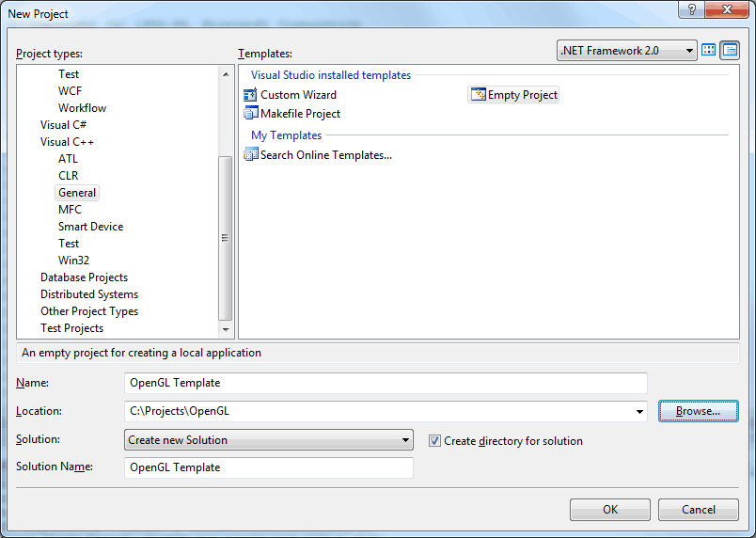Click the Search Online Templates... text
This screenshot has height=538, width=756.
(x=326, y=155)
